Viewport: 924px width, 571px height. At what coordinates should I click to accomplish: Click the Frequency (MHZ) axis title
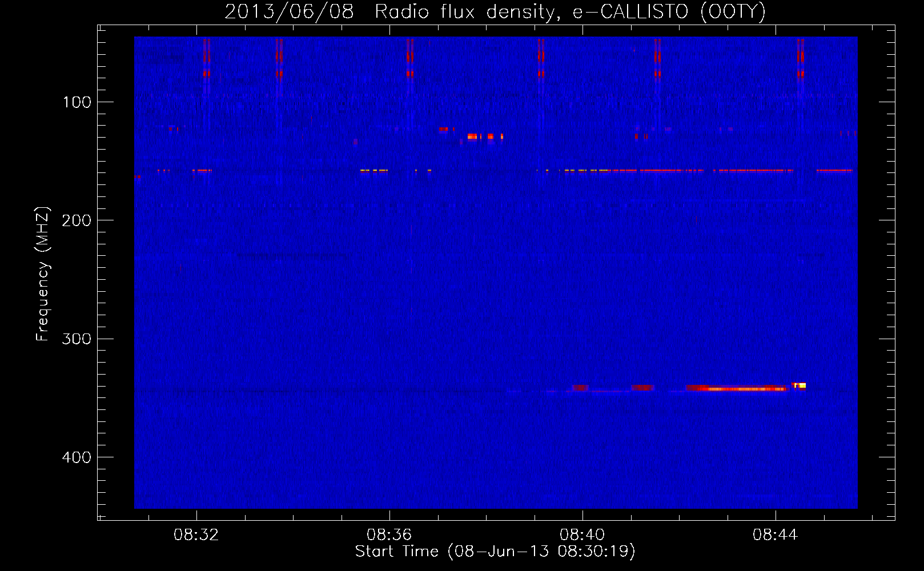point(43,274)
